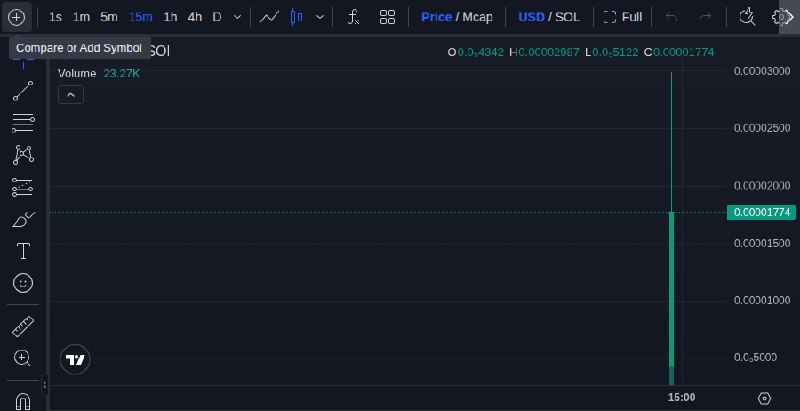Click the Compare or Add Symbol plus icon
800x411 pixels.
17,17
